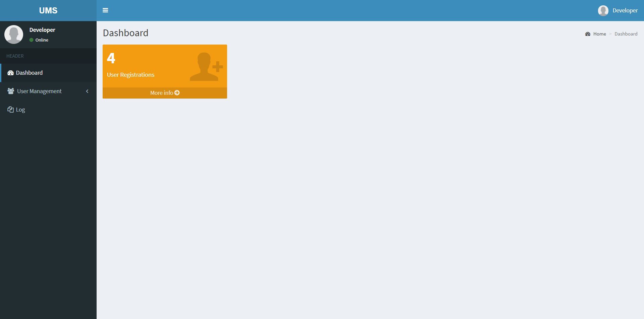Open the User Management menu entry
644x319 pixels.
point(48,91)
